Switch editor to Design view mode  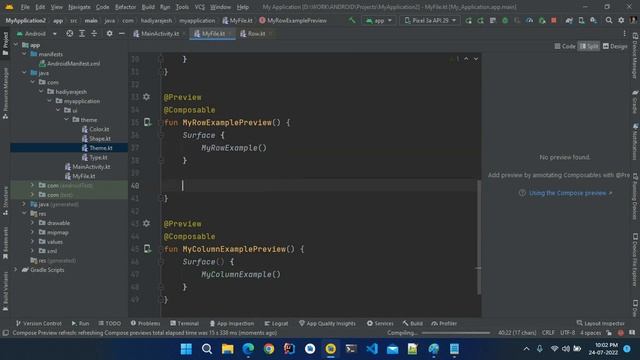click(x=615, y=46)
